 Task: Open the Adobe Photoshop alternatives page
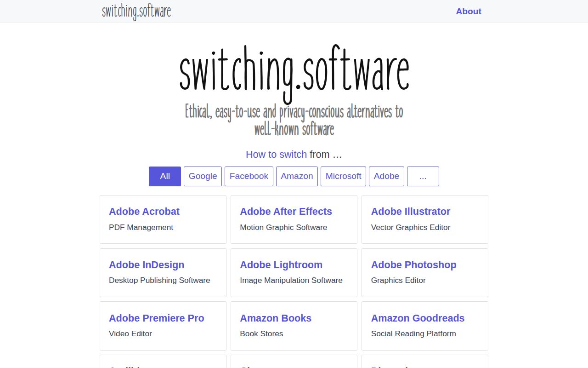[x=413, y=265]
